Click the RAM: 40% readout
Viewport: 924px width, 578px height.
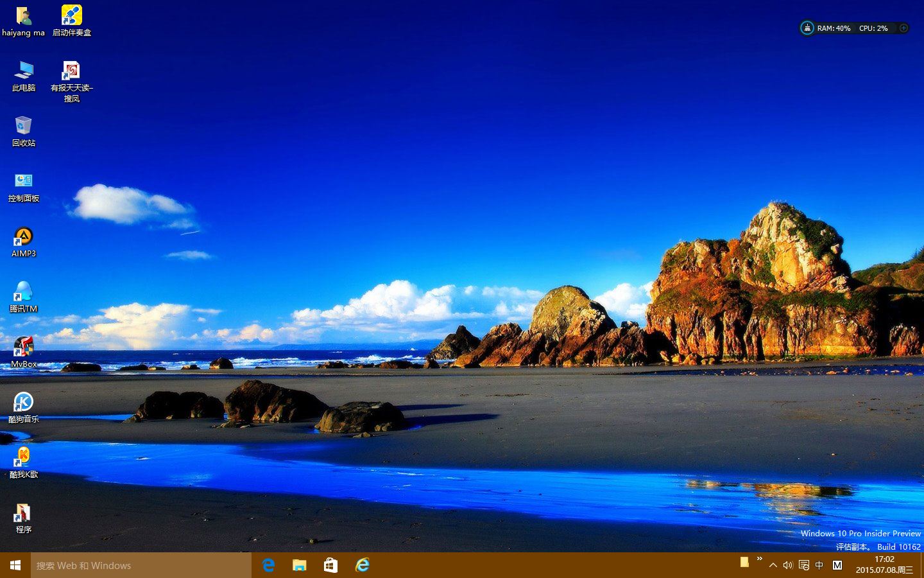pos(834,28)
